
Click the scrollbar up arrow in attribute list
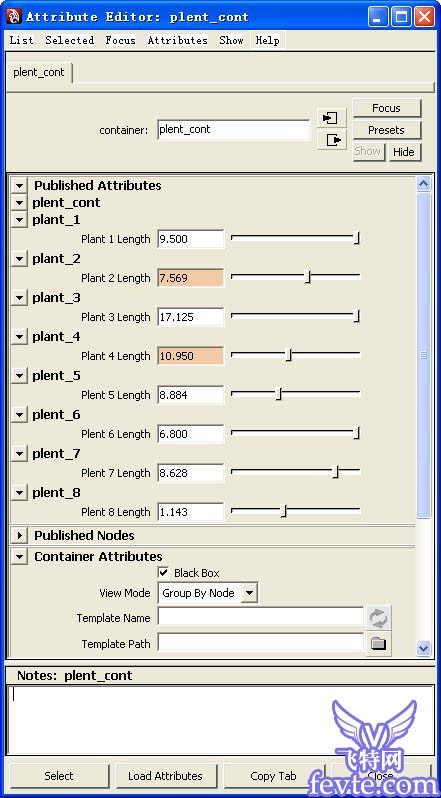[x=424, y=184]
